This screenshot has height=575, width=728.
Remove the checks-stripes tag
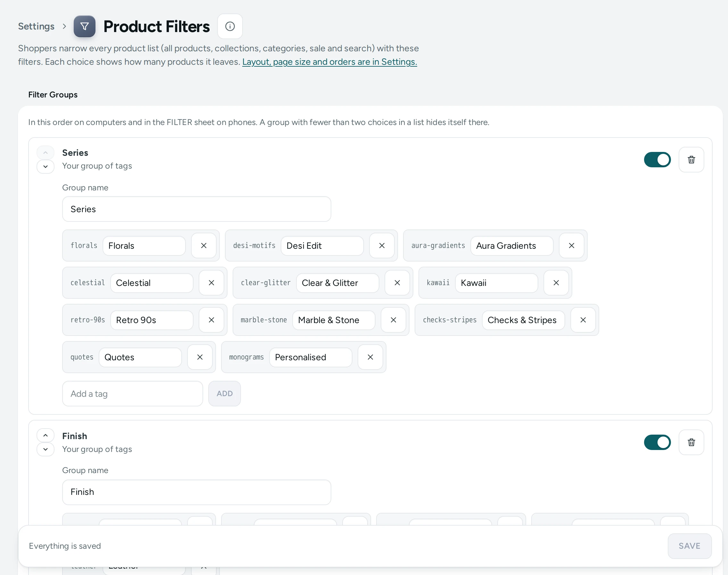click(583, 320)
